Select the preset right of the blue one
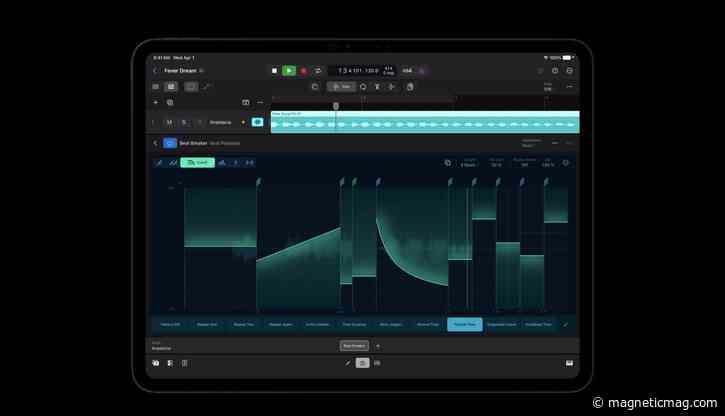The height and width of the screenshot is (416, 725). click(x=502, y=324)
